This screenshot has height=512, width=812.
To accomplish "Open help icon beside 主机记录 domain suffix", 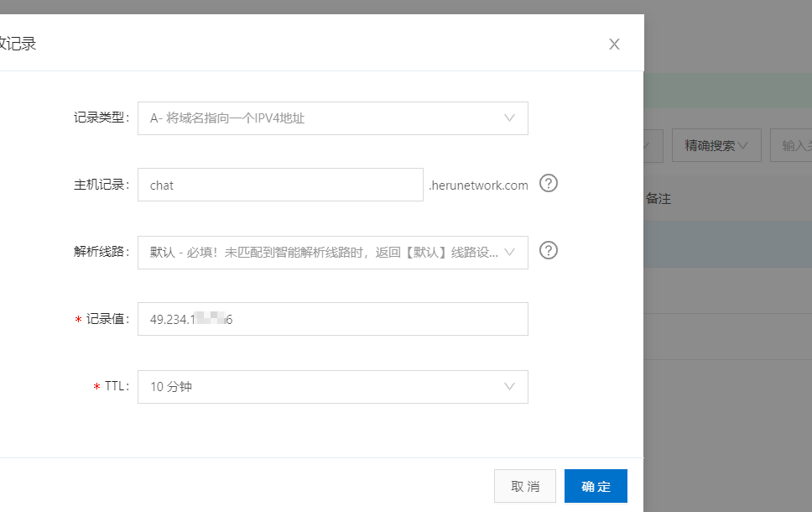I will [x=549, y=184].
